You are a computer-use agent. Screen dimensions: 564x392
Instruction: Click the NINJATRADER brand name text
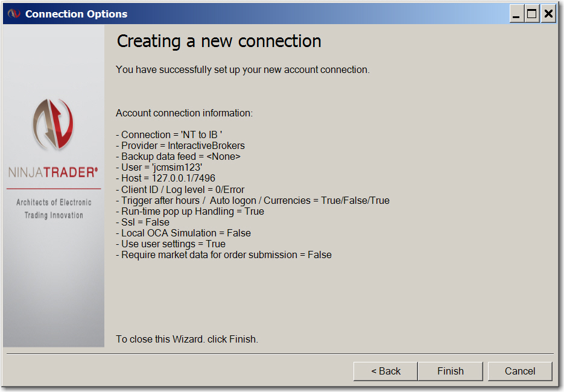tap(53, 172)
